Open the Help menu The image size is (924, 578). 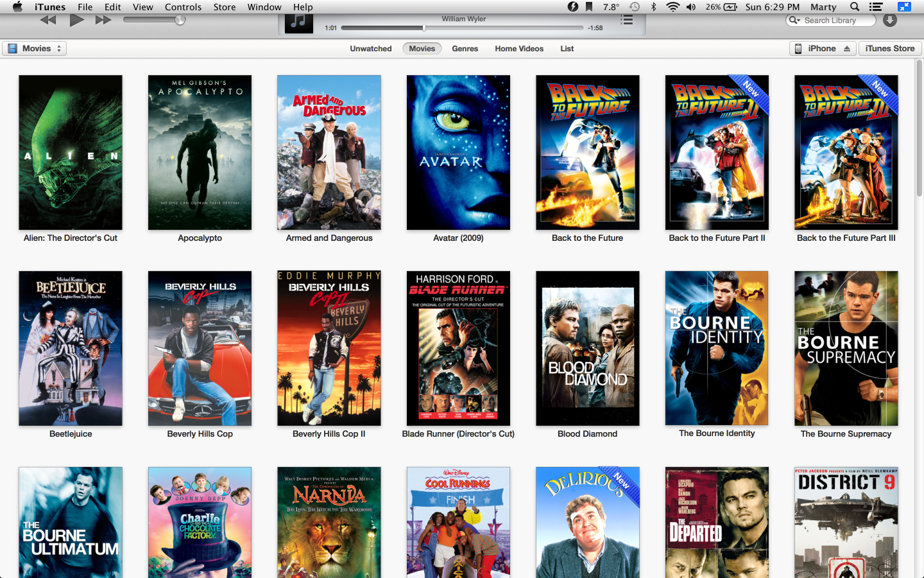[x=303, y=7]
